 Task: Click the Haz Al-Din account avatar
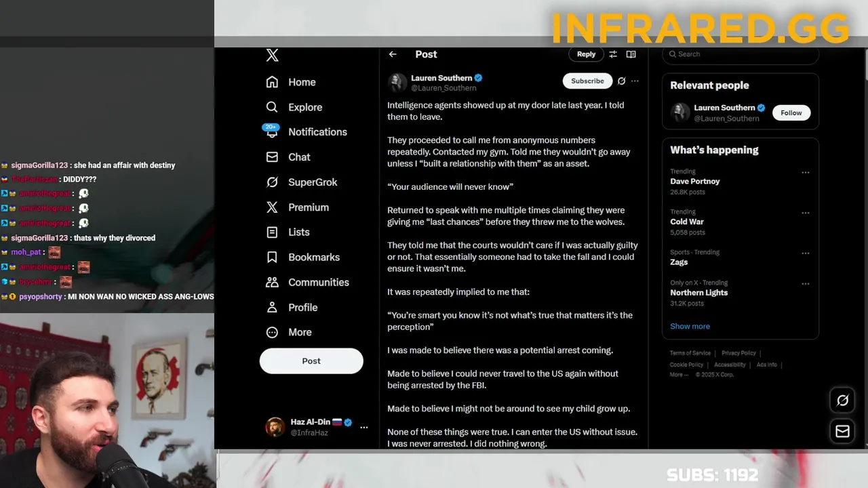pos(275,427)
